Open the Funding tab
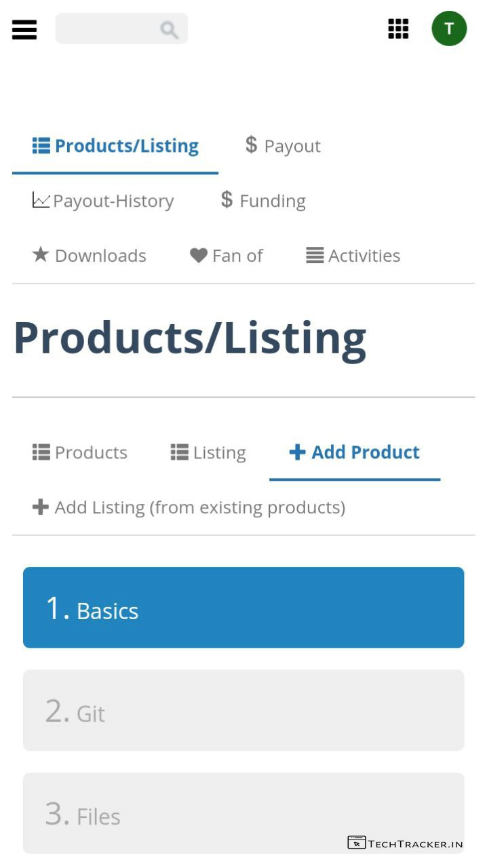The width and height of the screenshot is (487, 868). (272, 201)
